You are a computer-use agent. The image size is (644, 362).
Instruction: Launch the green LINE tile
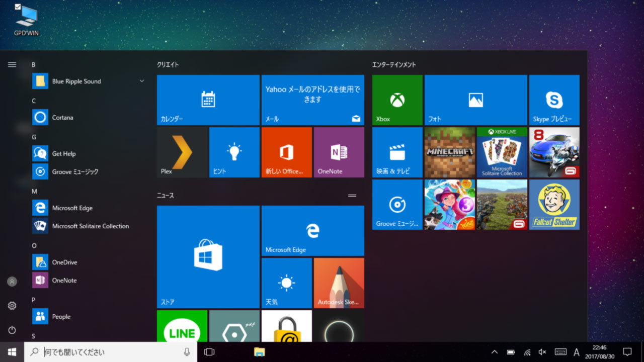click(182, 326)
